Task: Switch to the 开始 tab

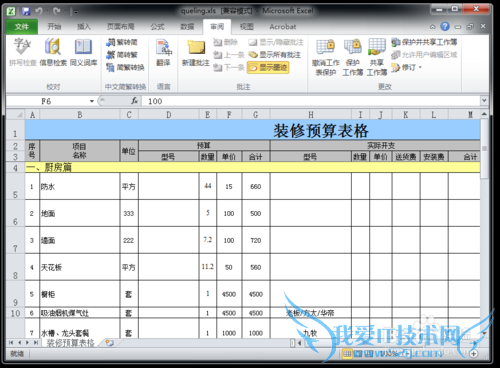Action: click(x=54, y=27)
